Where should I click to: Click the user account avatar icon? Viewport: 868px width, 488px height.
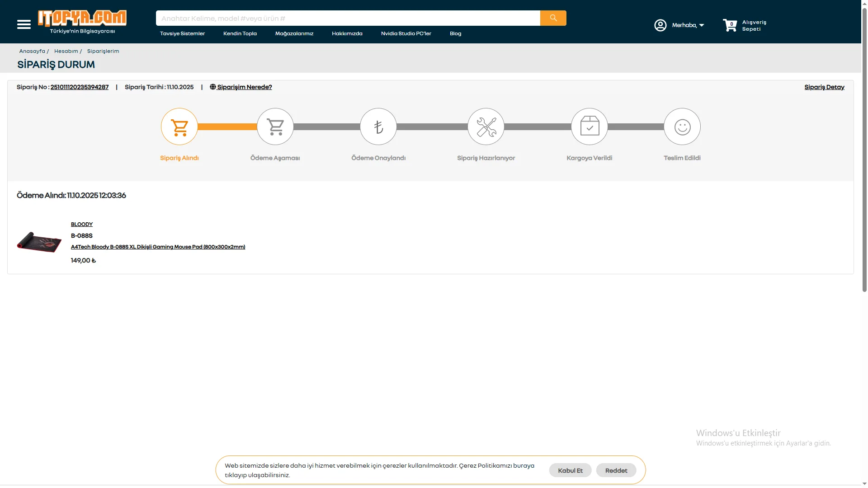[x=660, y=25]
